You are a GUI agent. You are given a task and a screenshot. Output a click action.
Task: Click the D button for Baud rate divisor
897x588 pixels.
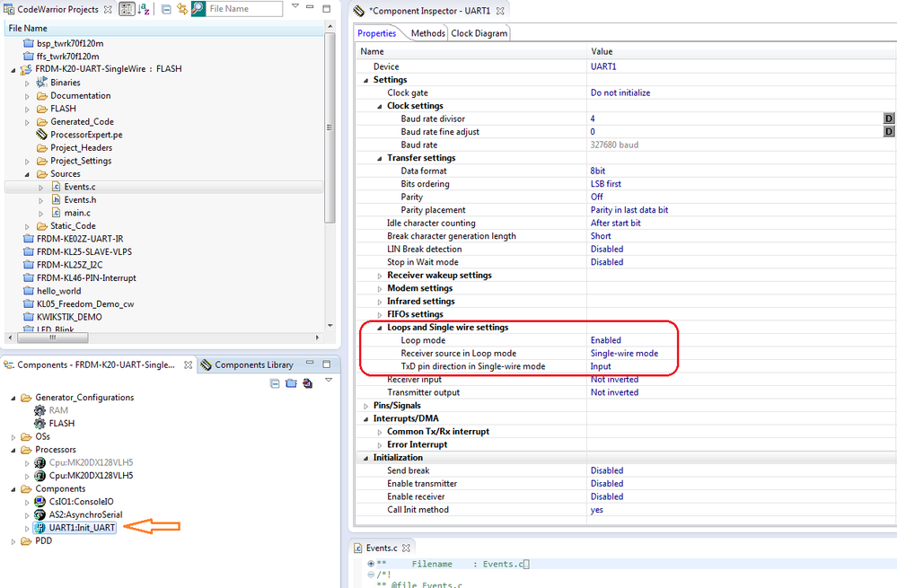888,118
